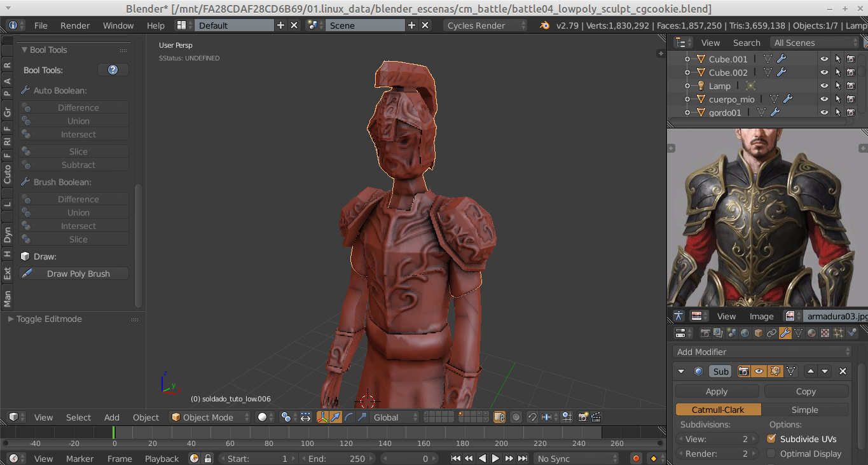The height and width of the screenshot is (465, 868).
Task: Open the Add Modifier dropdown
Action: coord(762,352)
